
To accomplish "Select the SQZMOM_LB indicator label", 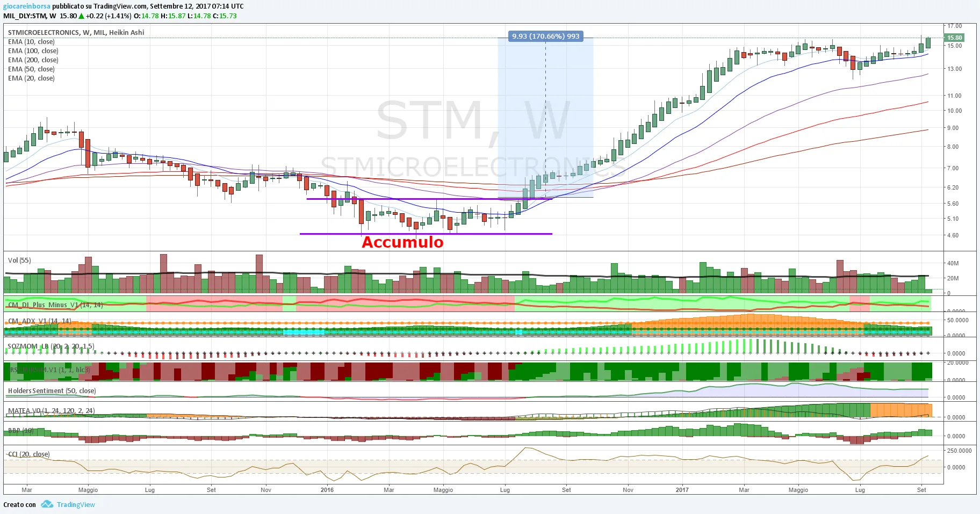I will (x=51, y=346).
